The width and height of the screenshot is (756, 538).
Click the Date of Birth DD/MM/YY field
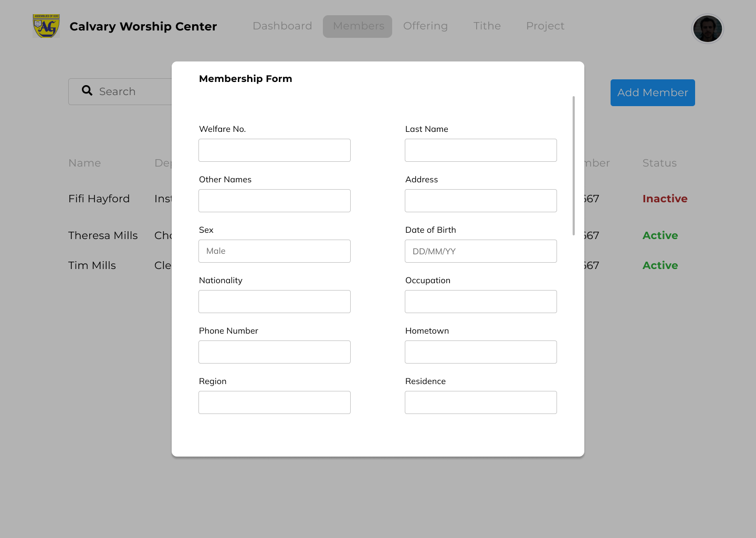(480, 251)
